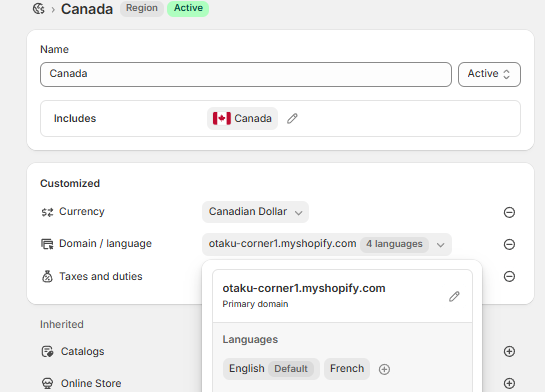The width and height of the screenshot is (545, 392).
Task: Click the green Active badge in header
Action: (188, 8)
